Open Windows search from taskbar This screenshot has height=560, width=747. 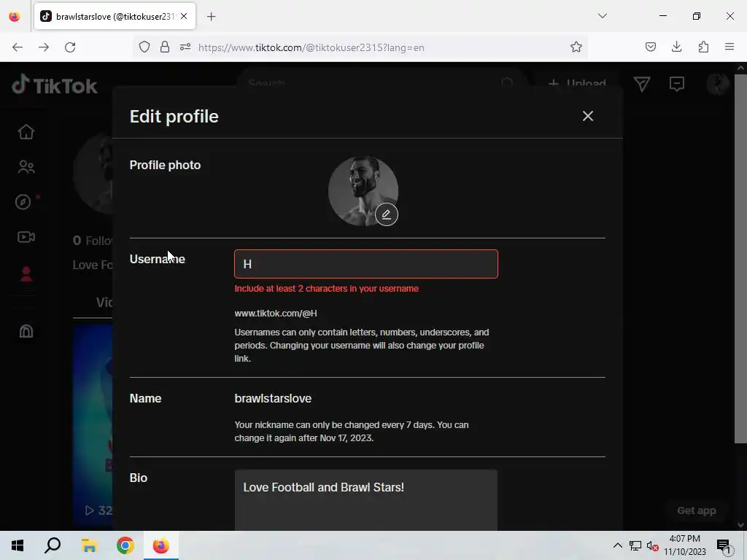(53, 545)
